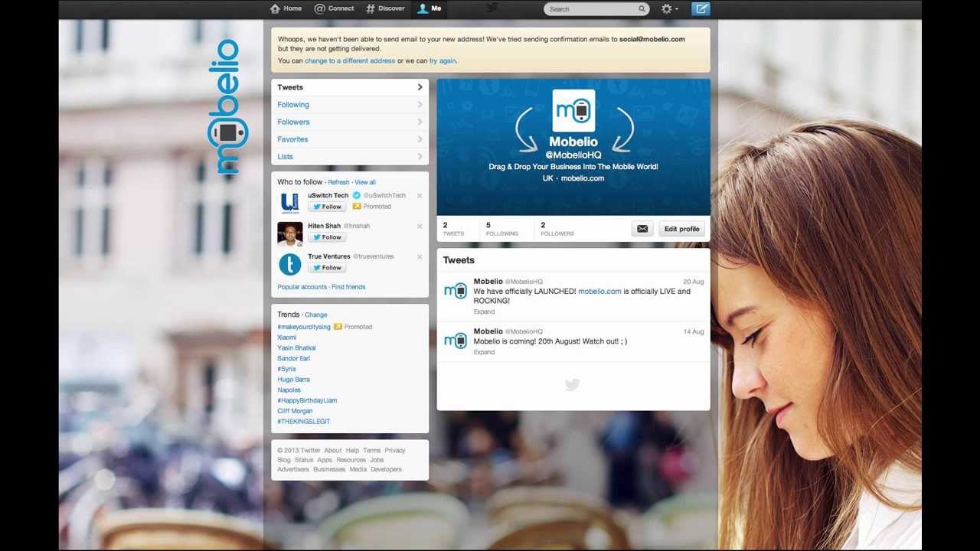Follow Hiten Shah
Screen dimensions: 980x551
tap(327, 237)
